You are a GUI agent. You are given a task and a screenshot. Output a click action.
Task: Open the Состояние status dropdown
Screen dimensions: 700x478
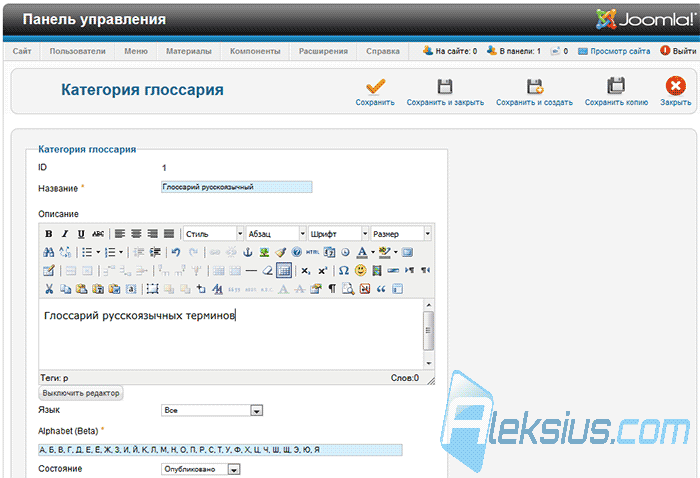point(200,469)
